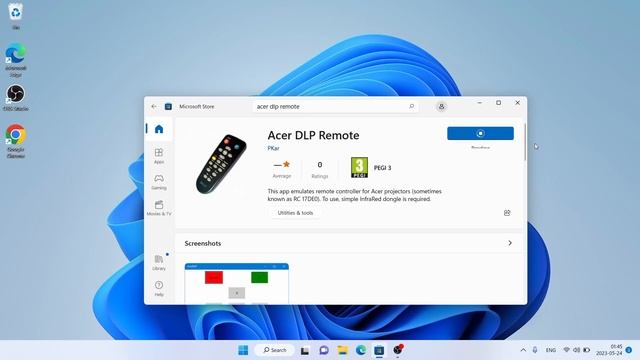This screenshot has width=640, height=360.
Task: Maximize the Microsoft Store window
Action: pos(498,103)
